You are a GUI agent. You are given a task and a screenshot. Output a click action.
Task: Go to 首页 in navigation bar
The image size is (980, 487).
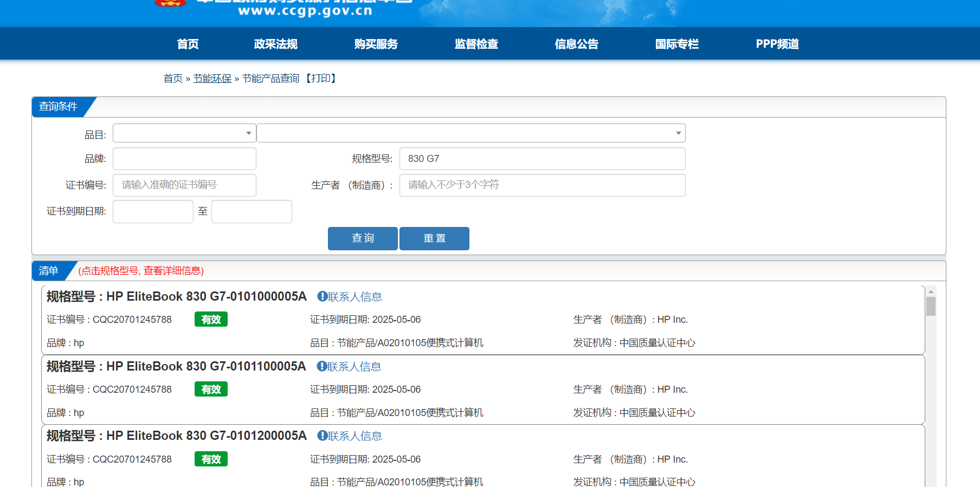(x=188, y=44)
